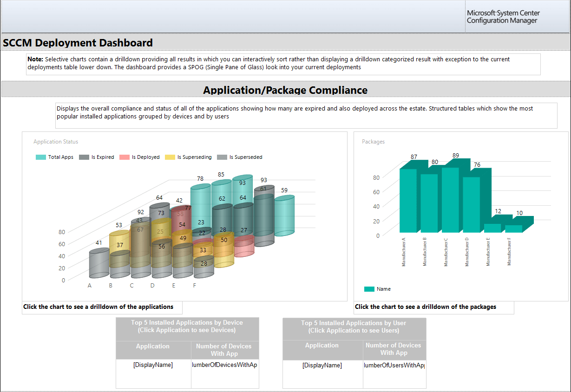This screenshot has width=571, height=392.
Task: Click Top 5 Installed Applications by Device header
Action: pos(187,326)
